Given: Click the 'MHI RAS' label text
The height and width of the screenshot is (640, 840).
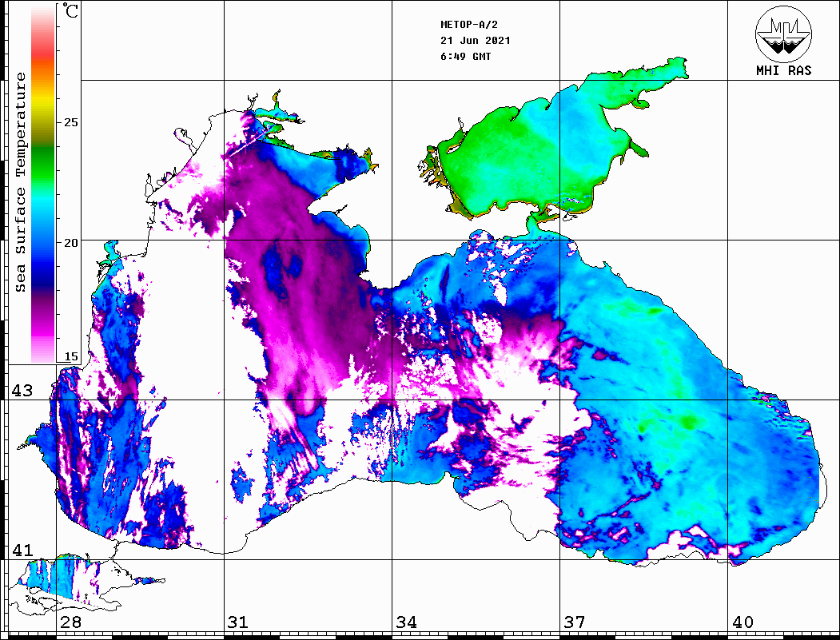Looking at the screenshot, I should 783,70.
